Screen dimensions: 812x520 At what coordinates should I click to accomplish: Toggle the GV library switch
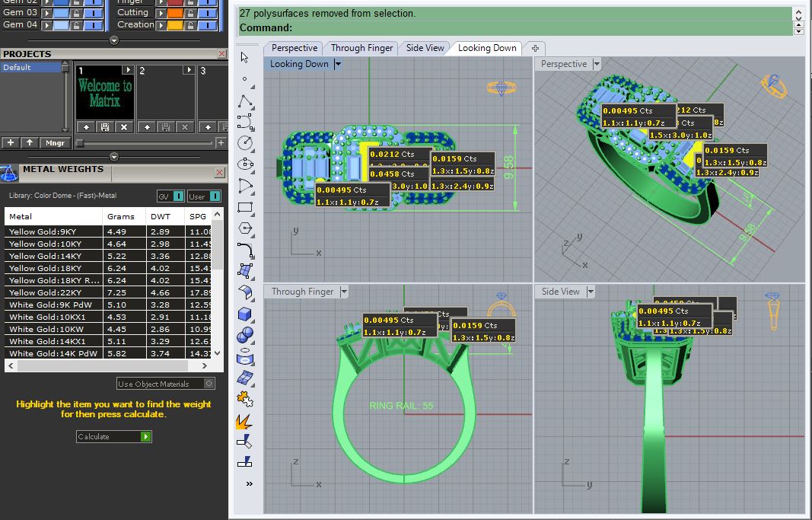170,196
